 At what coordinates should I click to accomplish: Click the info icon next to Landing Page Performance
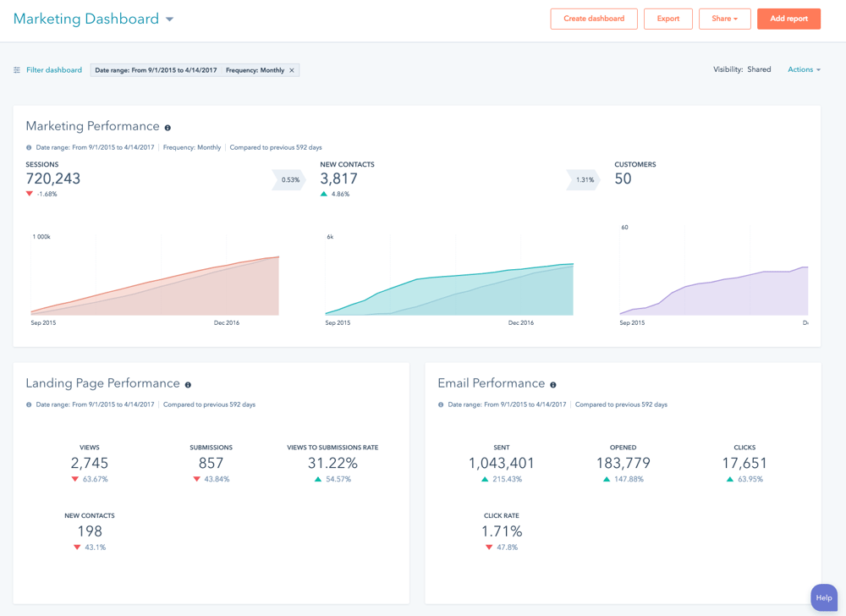(x=188, y=385)
